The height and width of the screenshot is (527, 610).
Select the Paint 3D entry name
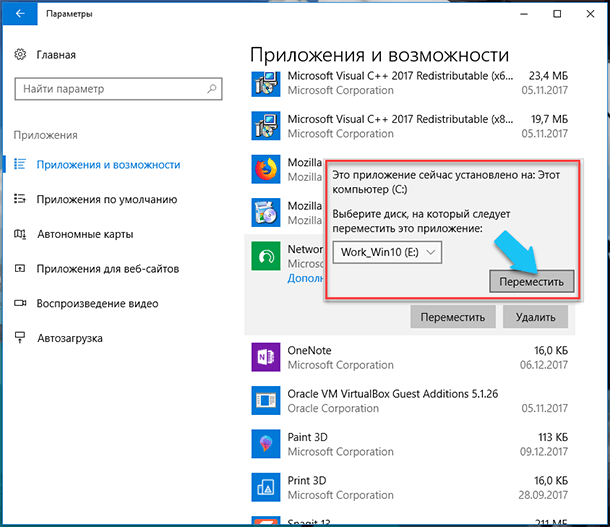(x=307, y=437)
